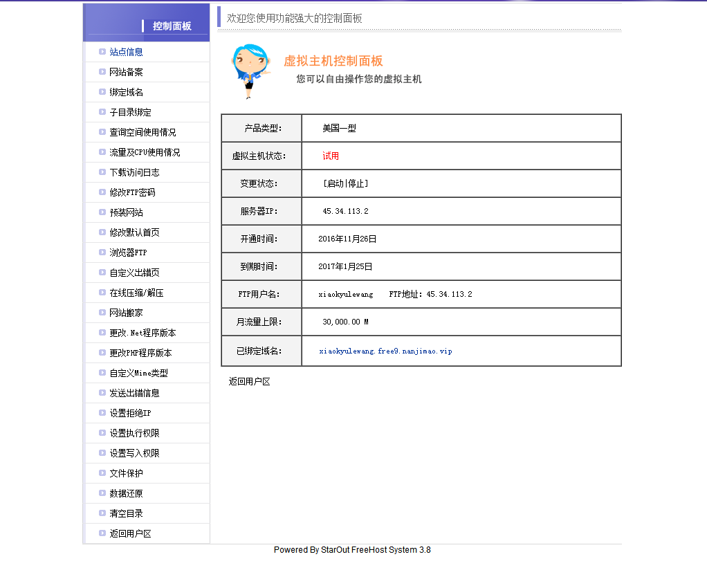
Task: Open 在线压缩/解压 tool
Action: (136, 293)
